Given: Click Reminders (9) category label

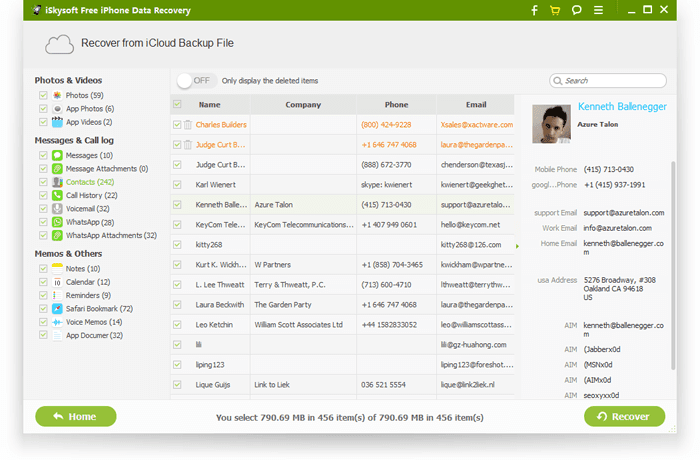Looking at the screenshot, I should tap(88, 295).
